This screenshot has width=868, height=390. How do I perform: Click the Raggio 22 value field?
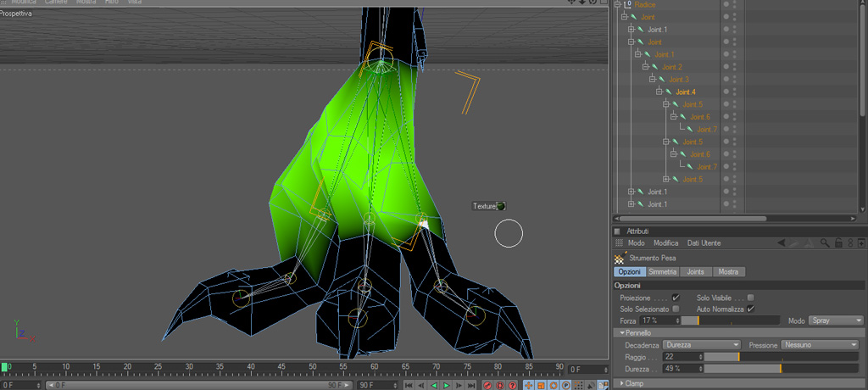(x=682, y=357)
